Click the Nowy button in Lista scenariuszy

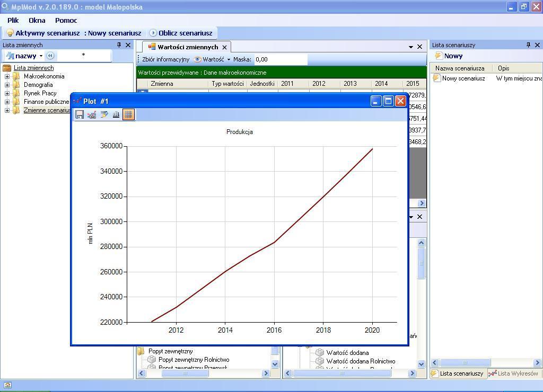[449, 56]
